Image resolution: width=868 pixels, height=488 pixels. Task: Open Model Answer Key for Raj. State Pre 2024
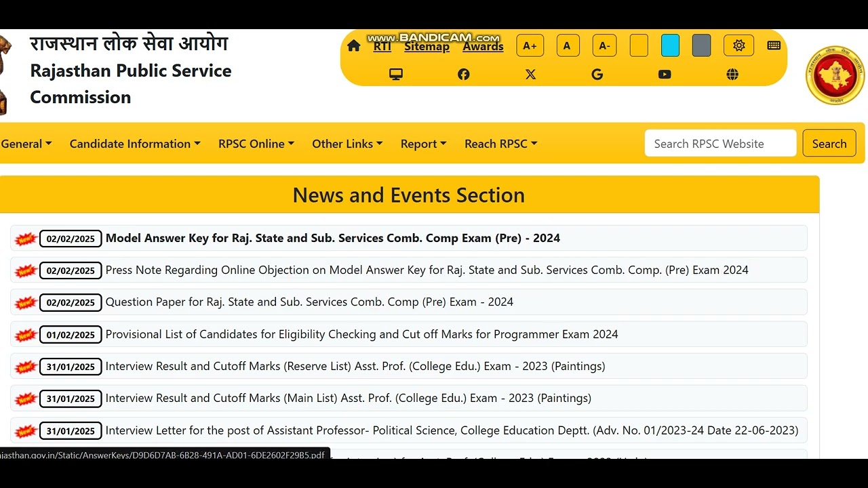pyautogui.click(x=333, y=238)
